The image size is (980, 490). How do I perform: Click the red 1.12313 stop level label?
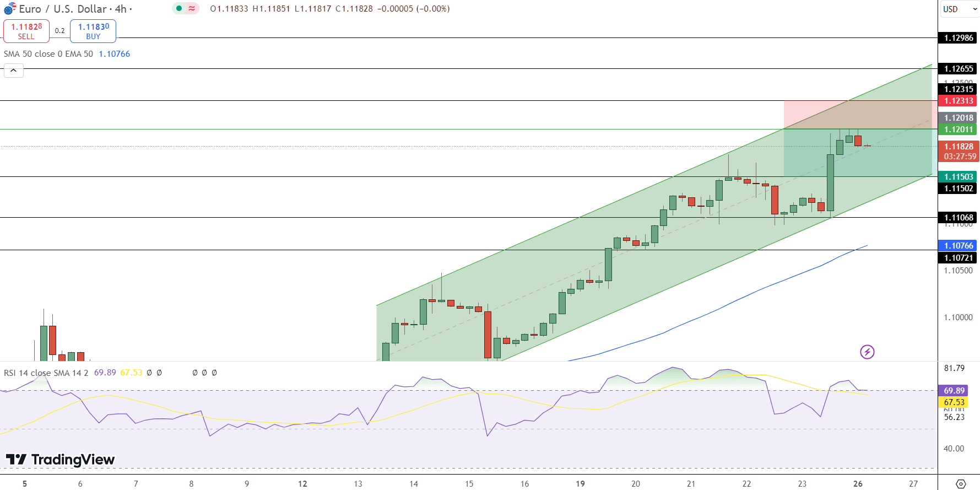tap(959, 101)
